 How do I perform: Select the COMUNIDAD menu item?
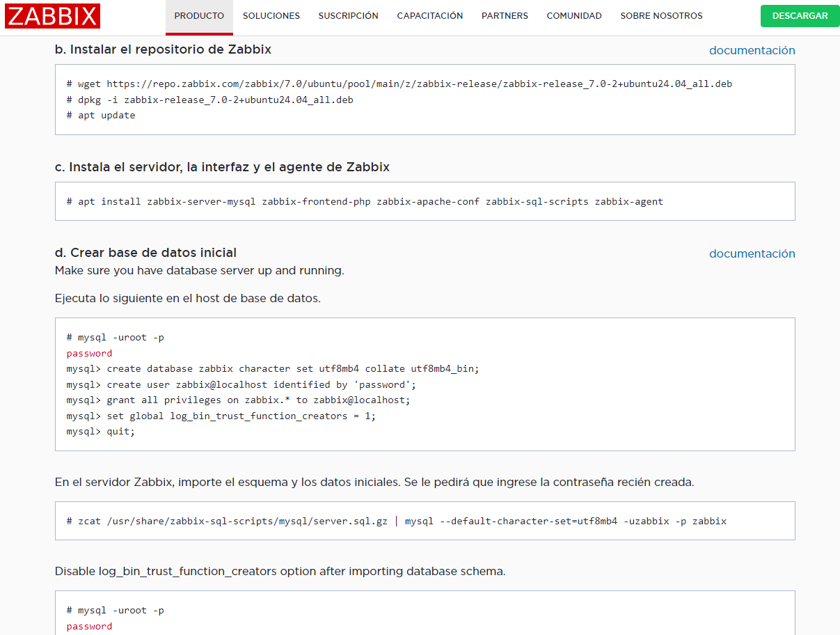tap(574, 16)
